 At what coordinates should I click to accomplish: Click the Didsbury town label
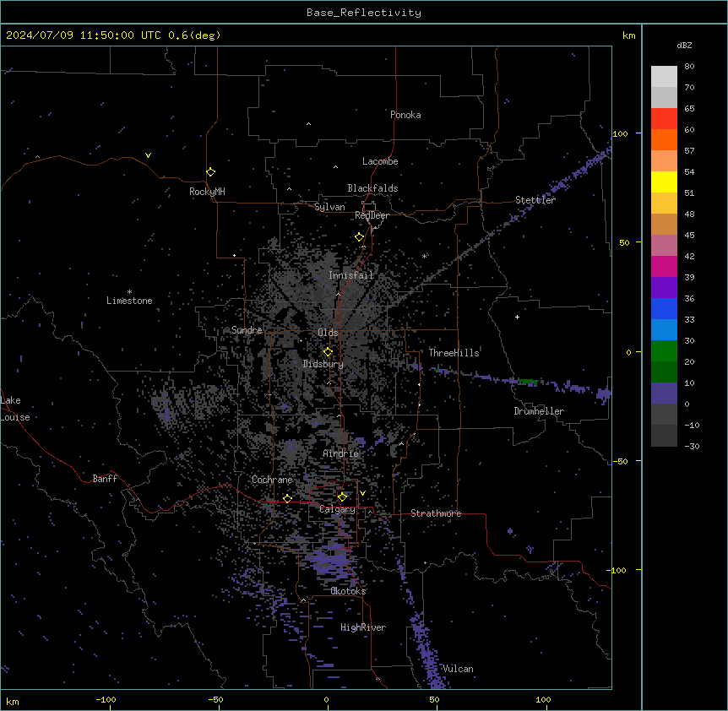[323, 364]
